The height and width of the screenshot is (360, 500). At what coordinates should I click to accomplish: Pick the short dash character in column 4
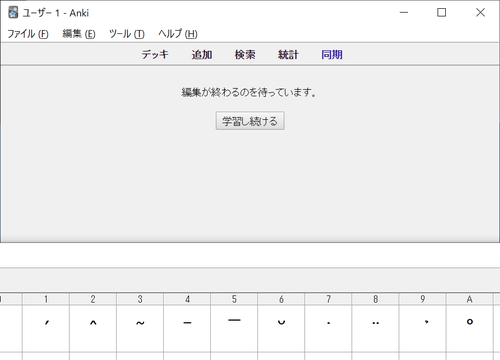187,328
